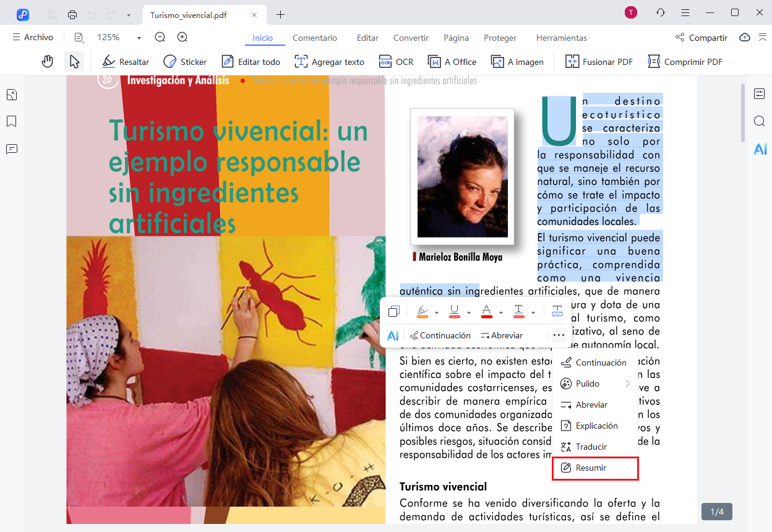Screen dimensions: 772x532
Task: Select Traducir in the AI menu
Action: coord(591,447)
